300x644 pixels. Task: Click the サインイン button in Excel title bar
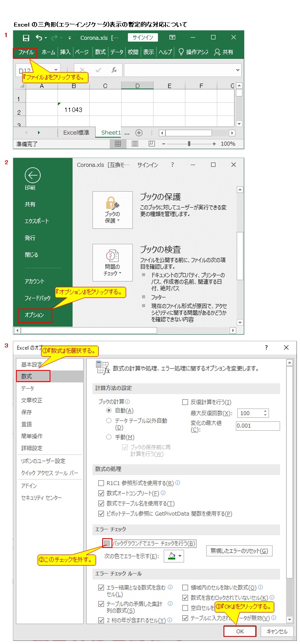point(143,38)
